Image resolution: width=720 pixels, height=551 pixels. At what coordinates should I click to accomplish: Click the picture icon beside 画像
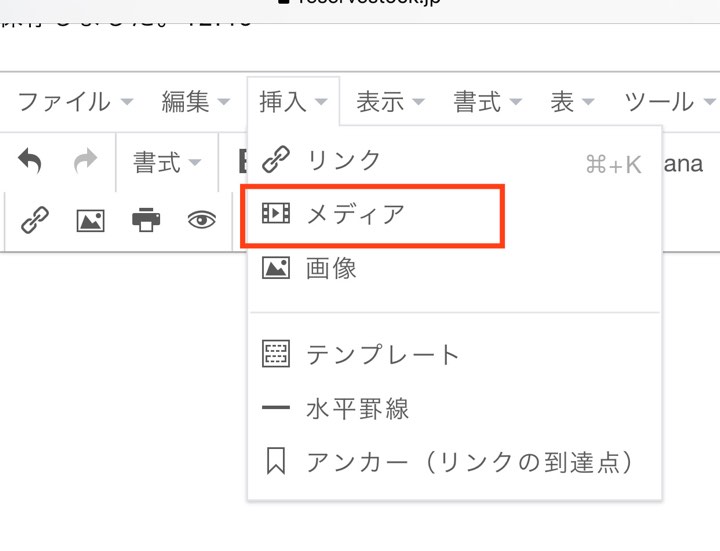pyautogui.click(x=276, y=268)
